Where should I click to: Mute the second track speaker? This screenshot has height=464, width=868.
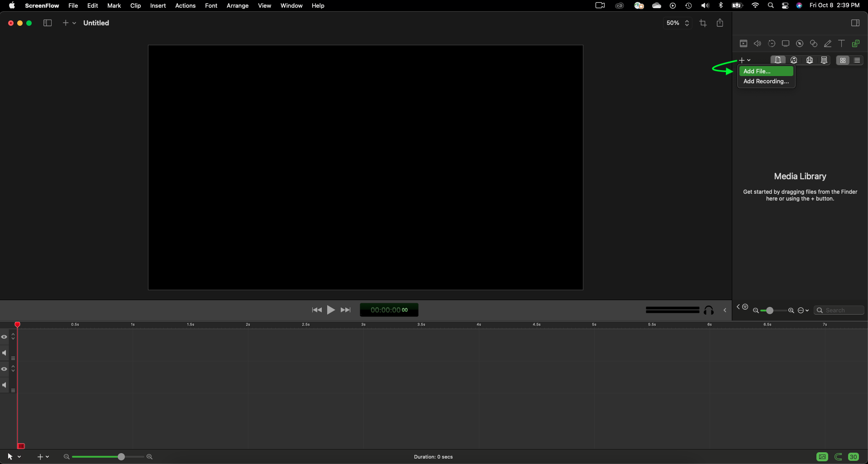pos(4,385)
